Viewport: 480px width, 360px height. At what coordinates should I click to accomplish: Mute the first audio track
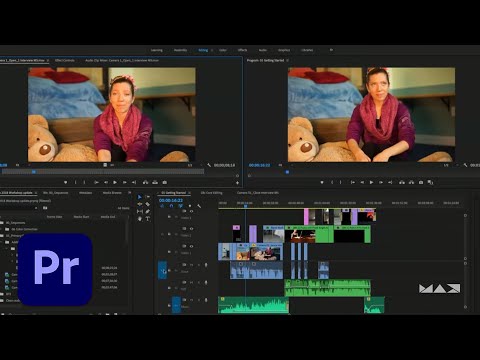(192, 265)
